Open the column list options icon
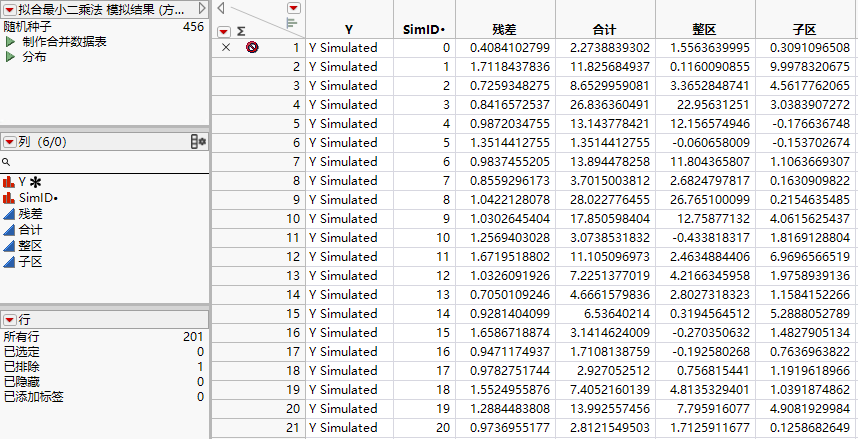This screenshot has height=439, width=858. point(198,142)
